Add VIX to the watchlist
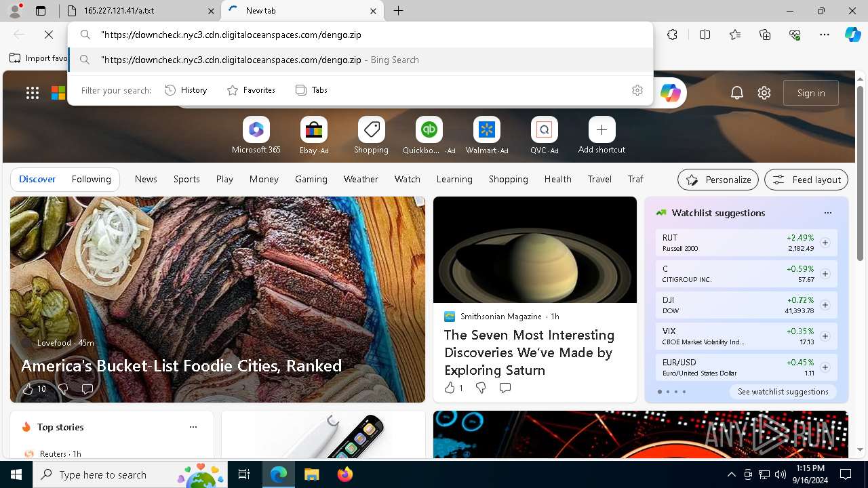 pyautogui.click(x=825, y=336)
